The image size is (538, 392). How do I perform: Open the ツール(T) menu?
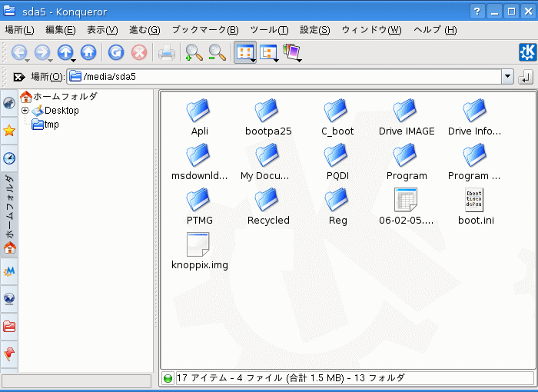pos(269,30)
